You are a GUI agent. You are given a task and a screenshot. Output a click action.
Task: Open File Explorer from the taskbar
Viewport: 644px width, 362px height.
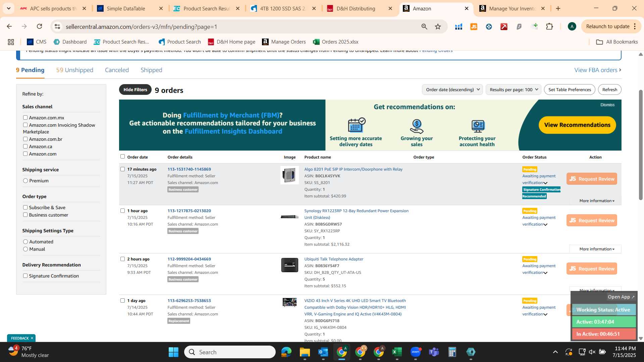click(x=305, y=352)
